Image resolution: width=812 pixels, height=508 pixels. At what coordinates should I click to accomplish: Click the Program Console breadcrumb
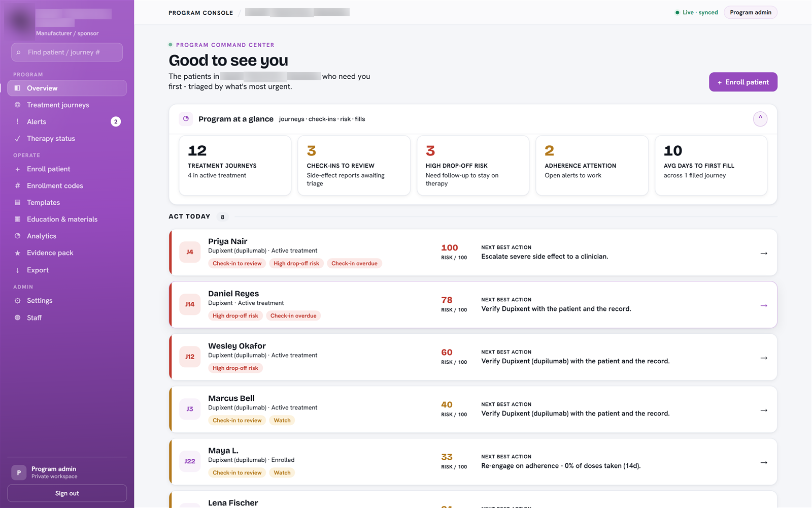201,13
